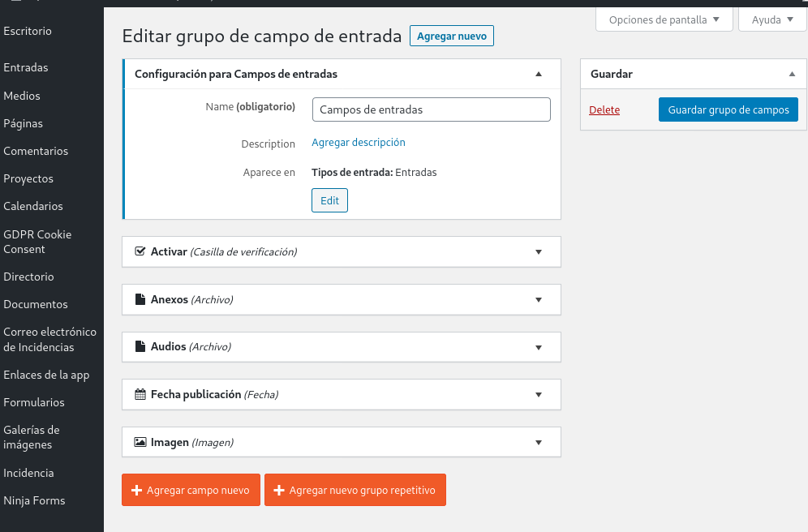Image resolution: width=808 pixels, height=532 pixels.
Task: Click the file icon beside Audios field
Action: [140, 346]
